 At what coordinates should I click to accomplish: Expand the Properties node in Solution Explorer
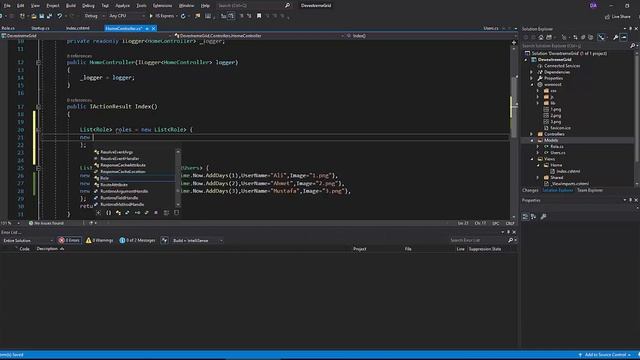(531, 78)
